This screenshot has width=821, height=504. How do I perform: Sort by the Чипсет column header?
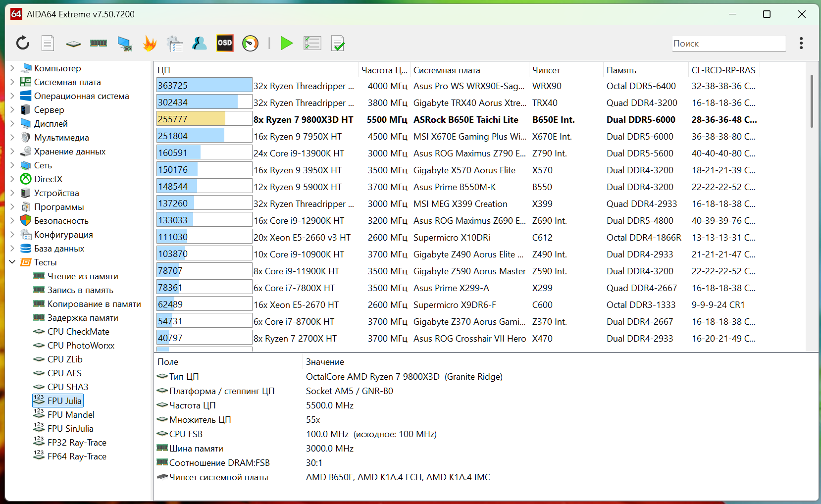point(566,70)
